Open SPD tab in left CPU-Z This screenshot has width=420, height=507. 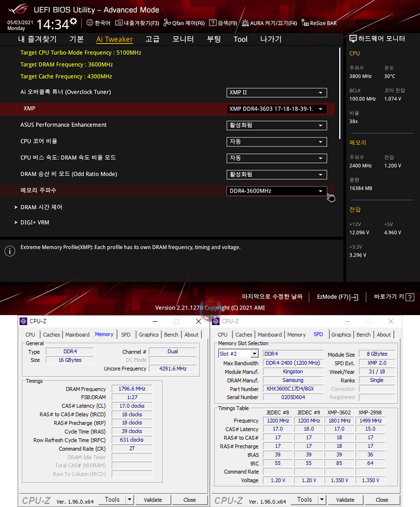coord(126,335)
